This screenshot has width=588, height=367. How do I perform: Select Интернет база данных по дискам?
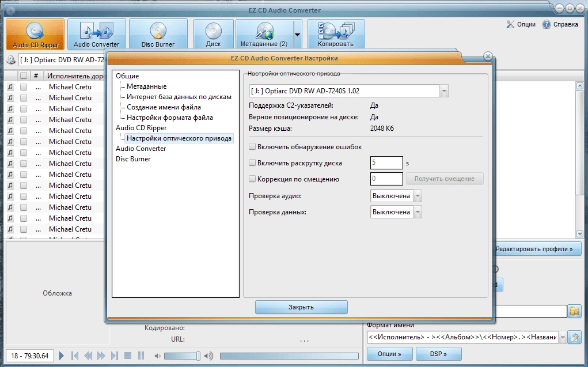click(179, 97)
